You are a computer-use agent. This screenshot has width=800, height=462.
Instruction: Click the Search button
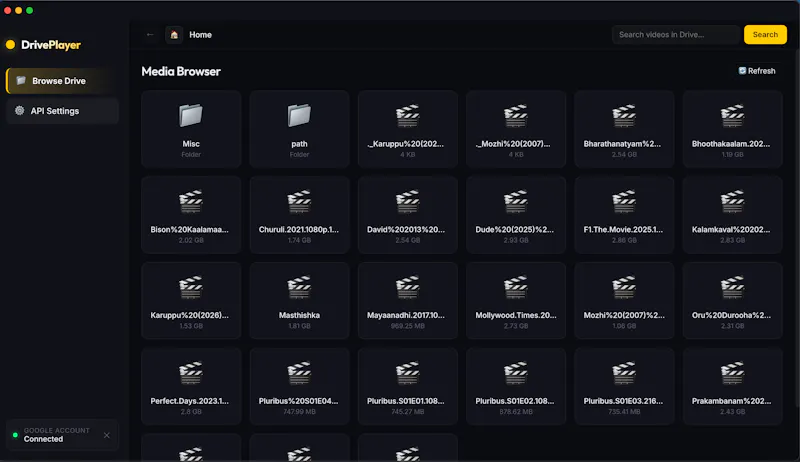[765, 35]
